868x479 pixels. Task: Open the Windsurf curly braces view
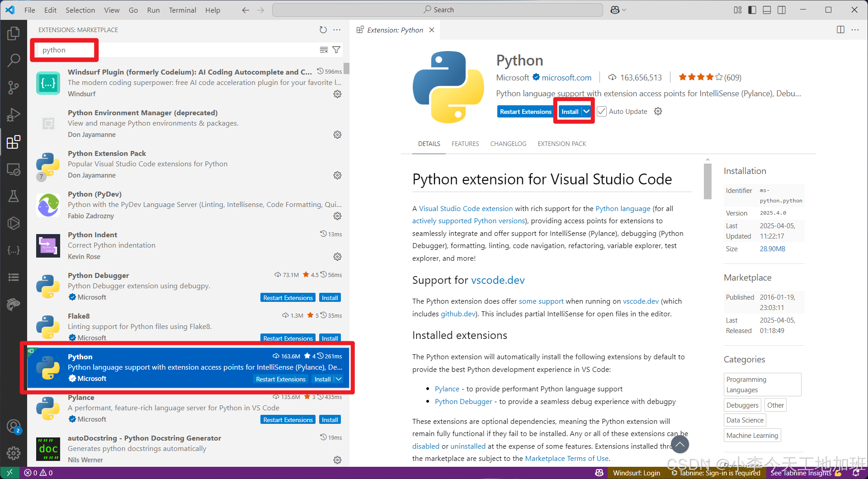pos(14,250)
